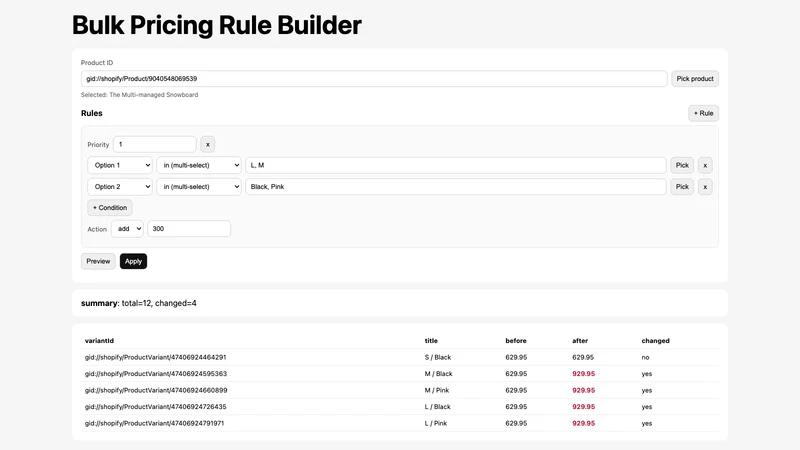Click the changed column header
The image size is (800, 450).
coord(656,341)
